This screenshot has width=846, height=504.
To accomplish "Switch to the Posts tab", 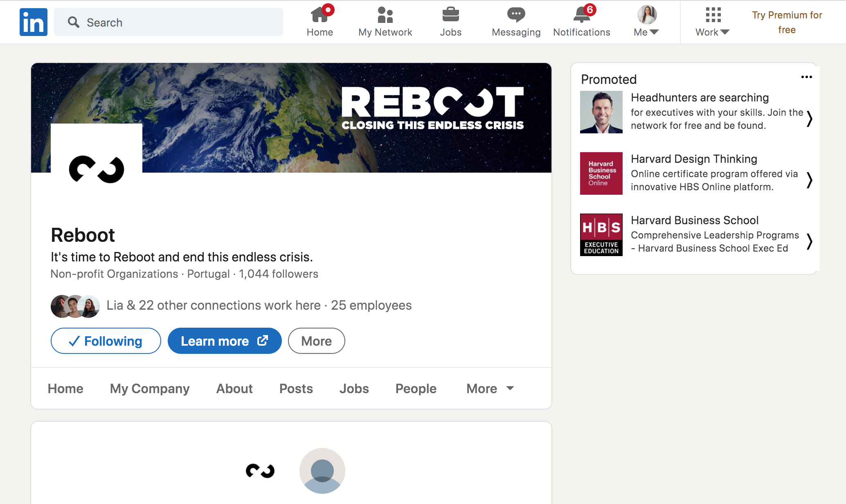I will [x=296, y=388].
